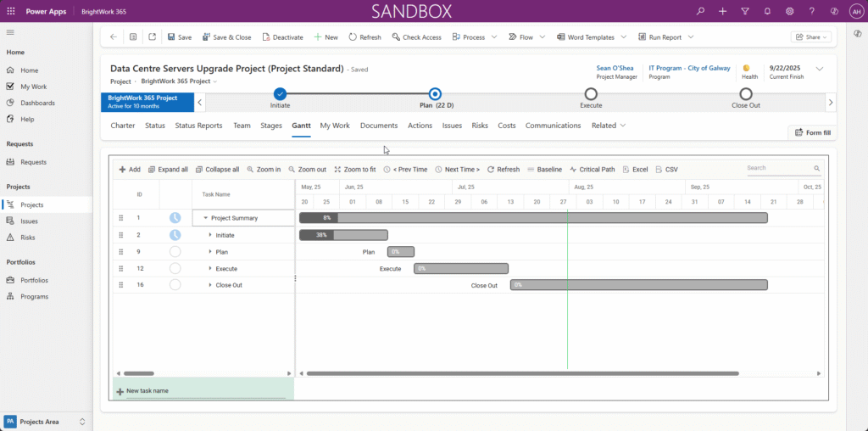Click Zoom in on Gantt
This screenshot has height=431, width=868.
click(264, 170)
